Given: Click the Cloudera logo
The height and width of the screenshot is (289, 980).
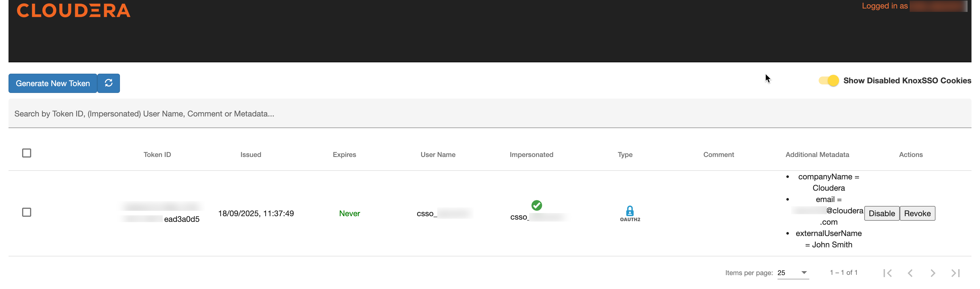Looking at the screenshot, I should click(73, 11).
